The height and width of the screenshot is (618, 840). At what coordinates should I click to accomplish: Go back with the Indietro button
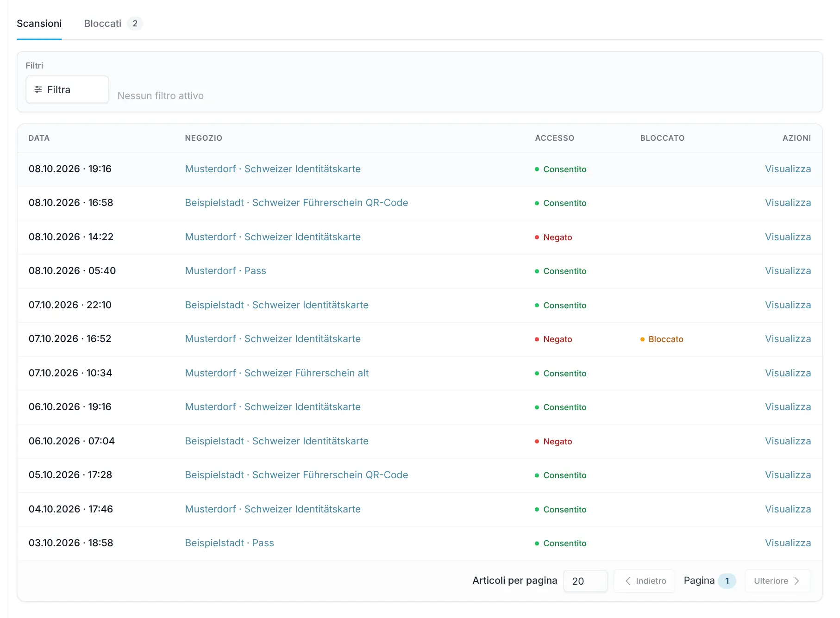click(x=644, y=581)
